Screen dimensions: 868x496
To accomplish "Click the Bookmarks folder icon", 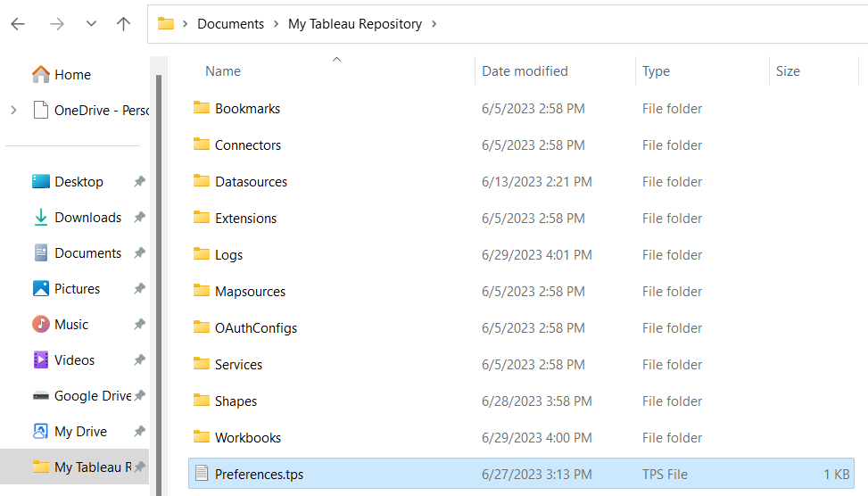I will [202, 107].
